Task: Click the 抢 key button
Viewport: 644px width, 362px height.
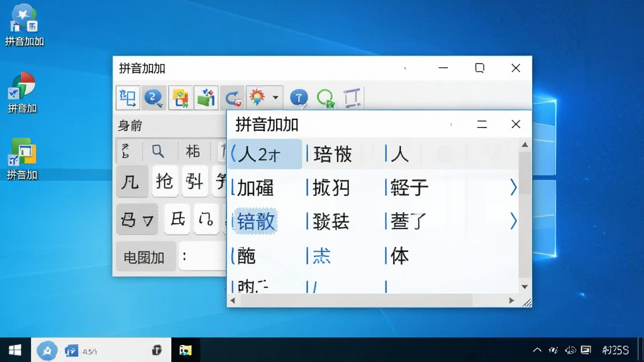Action: pos(165,181)
